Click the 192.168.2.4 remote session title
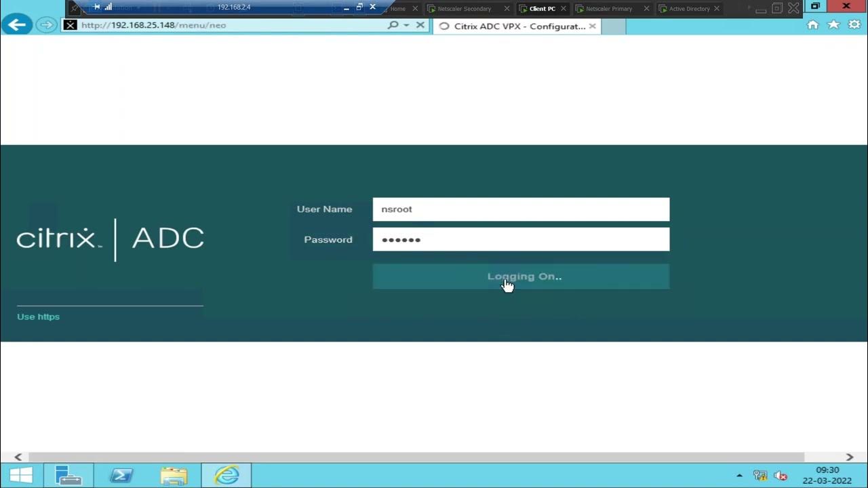The image size is (868, 488). (234, 7)
